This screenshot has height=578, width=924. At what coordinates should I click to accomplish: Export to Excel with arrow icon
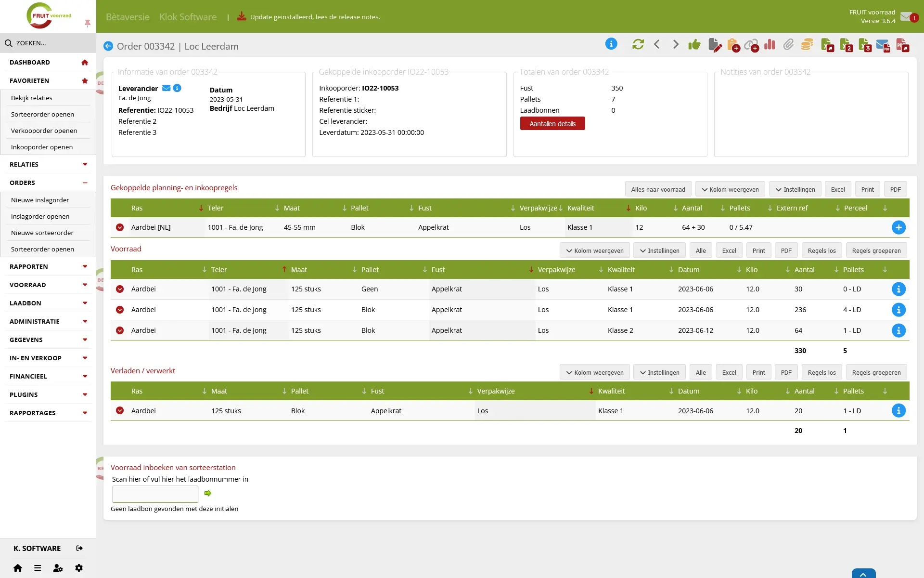pyautogui.click(x=827, y=45)
